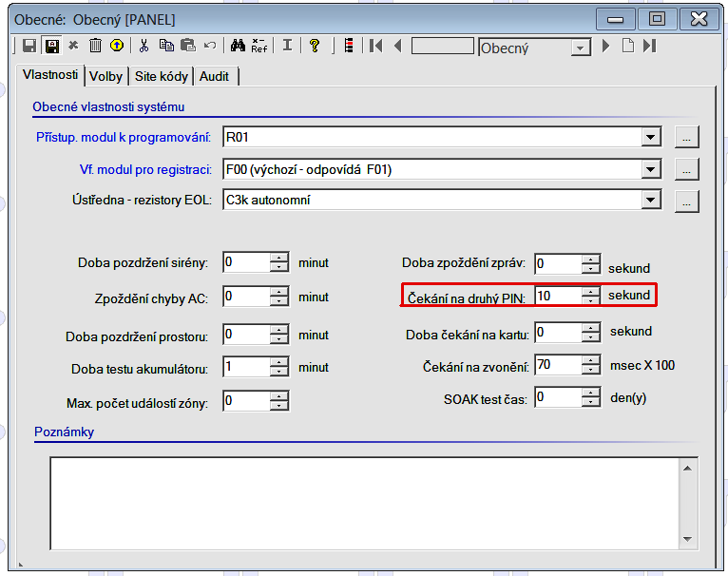Jump to first record arrow
This screenshot has height=576, width=728.
376,46
